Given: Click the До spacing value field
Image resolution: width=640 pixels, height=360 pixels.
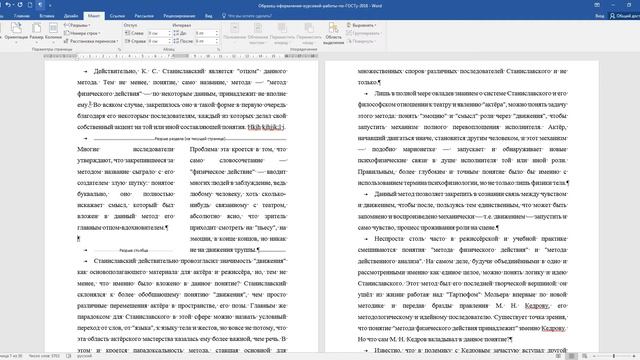Looking at the screenshot, I should coord(204,33).
